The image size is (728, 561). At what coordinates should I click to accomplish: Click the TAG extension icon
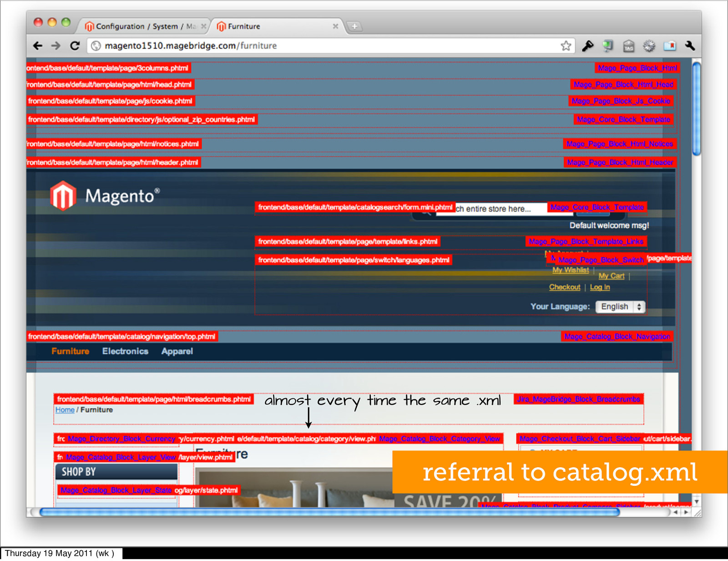tap(628, 46)
